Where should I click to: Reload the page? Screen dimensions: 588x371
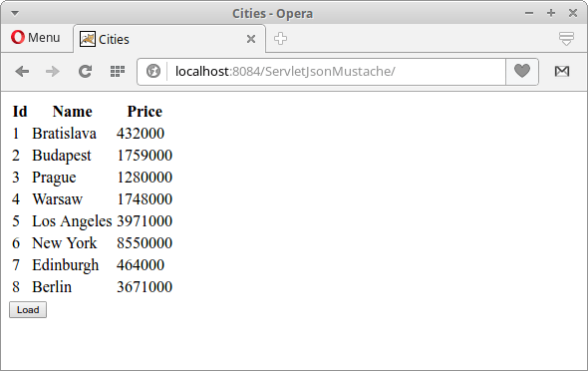[x=85, y=71]
